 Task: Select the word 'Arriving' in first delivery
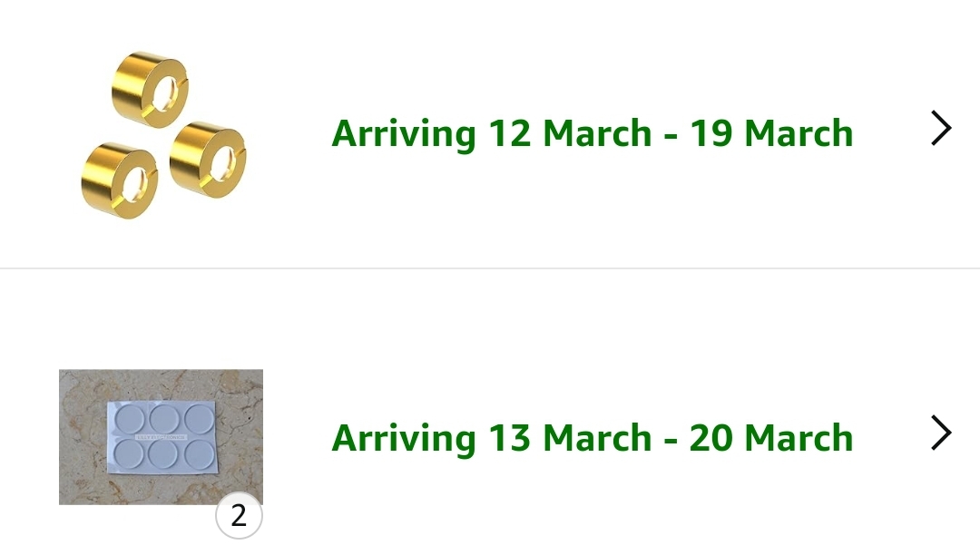403,133
